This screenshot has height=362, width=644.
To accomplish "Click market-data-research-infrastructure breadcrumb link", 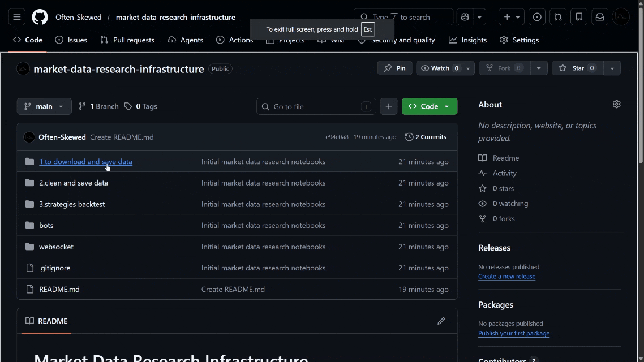I will point(175,17).
